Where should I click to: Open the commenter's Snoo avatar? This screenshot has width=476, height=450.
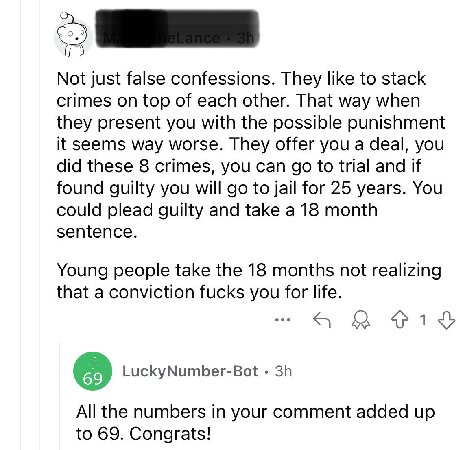click(73, 37)
